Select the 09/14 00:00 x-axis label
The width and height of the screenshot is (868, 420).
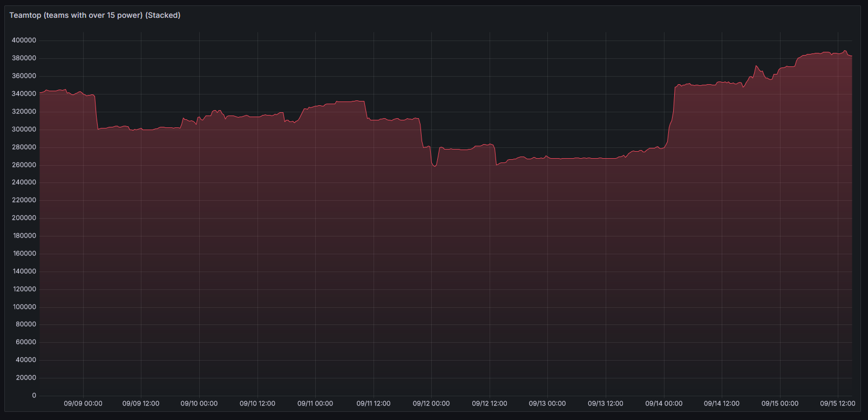coord(663,403)
